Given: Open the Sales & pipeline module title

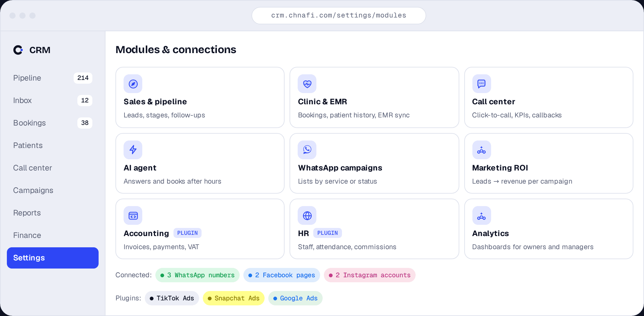Looking at the screenshot, I should [155, 102].
